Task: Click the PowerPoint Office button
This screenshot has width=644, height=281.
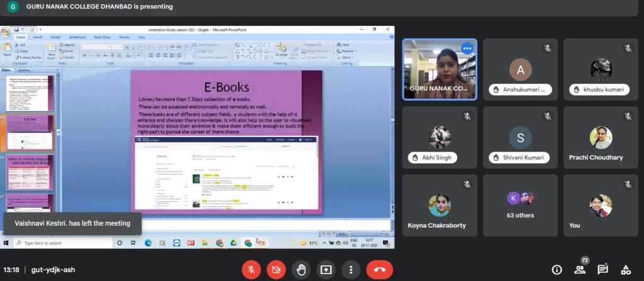Action: 6,33
